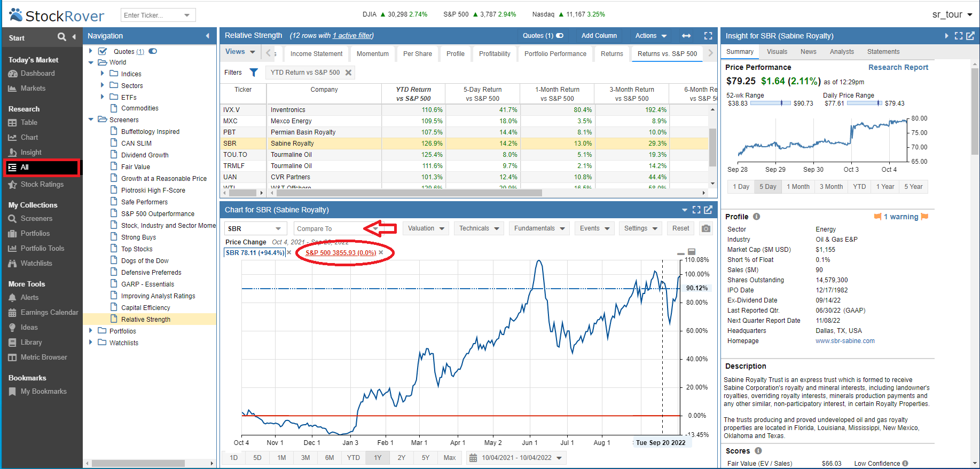
Task: Click the Add Column button
Action: (599, 36)
